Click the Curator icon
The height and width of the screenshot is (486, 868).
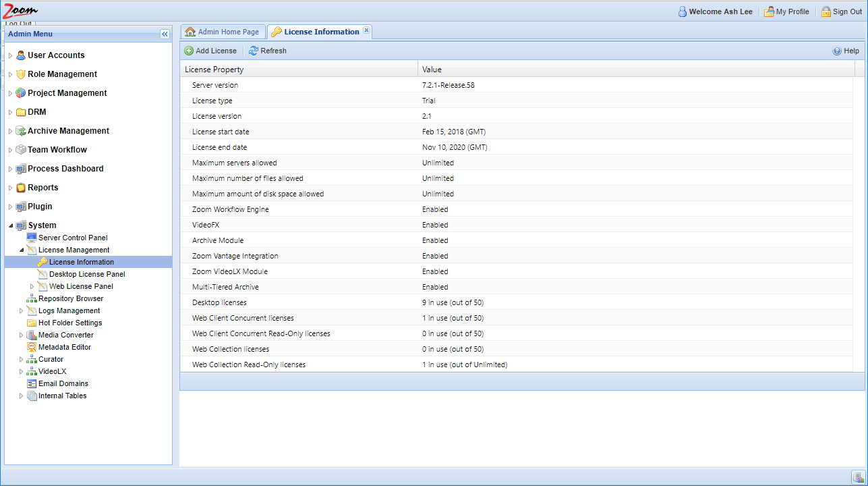point(32,359)
